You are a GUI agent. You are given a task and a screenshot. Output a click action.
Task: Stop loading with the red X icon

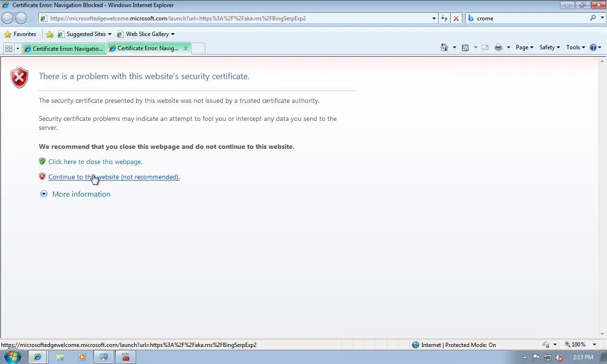pos(456,18)
